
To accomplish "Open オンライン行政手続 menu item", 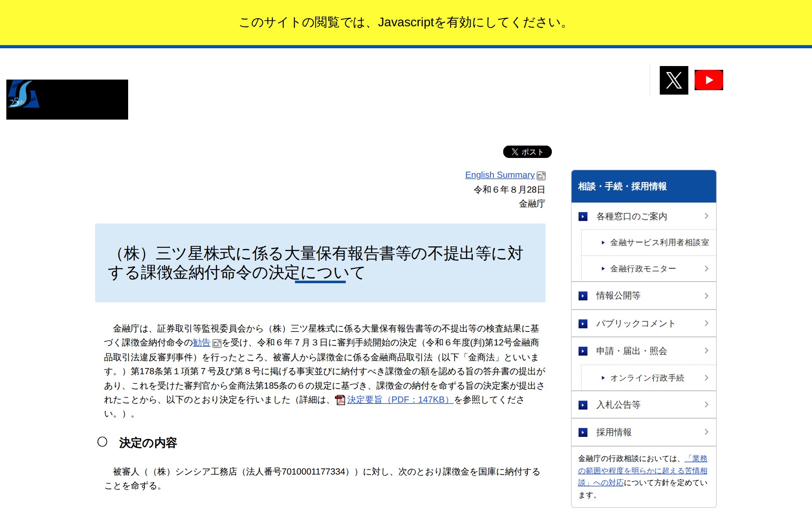I will (x=647, y=378).
